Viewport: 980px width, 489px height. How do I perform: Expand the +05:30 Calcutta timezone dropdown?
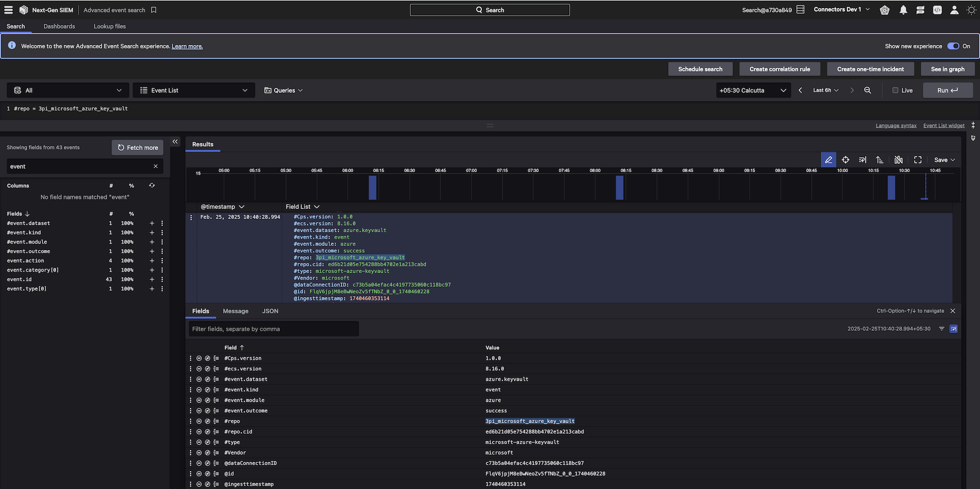[752, 90]
